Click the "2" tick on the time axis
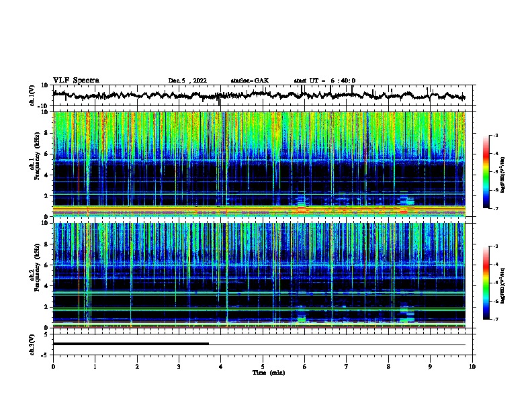Screen dimensions: 532x411 tap(137, 367)
